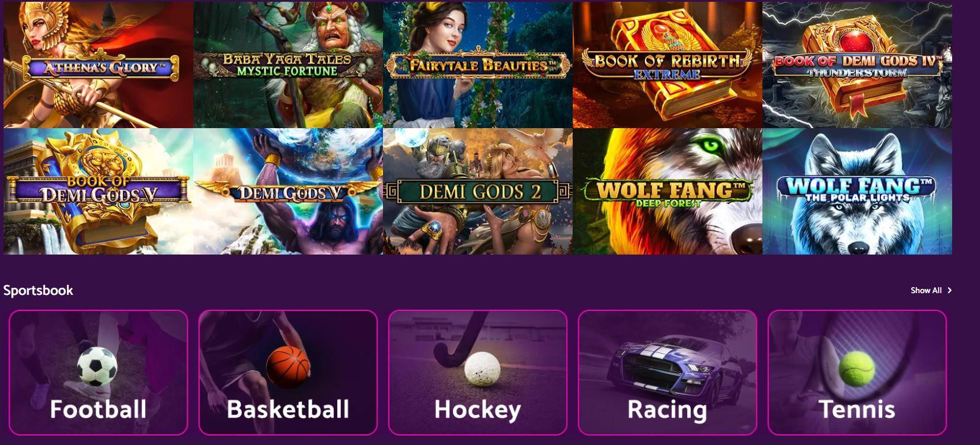Click the orange basketball icon

288,366
